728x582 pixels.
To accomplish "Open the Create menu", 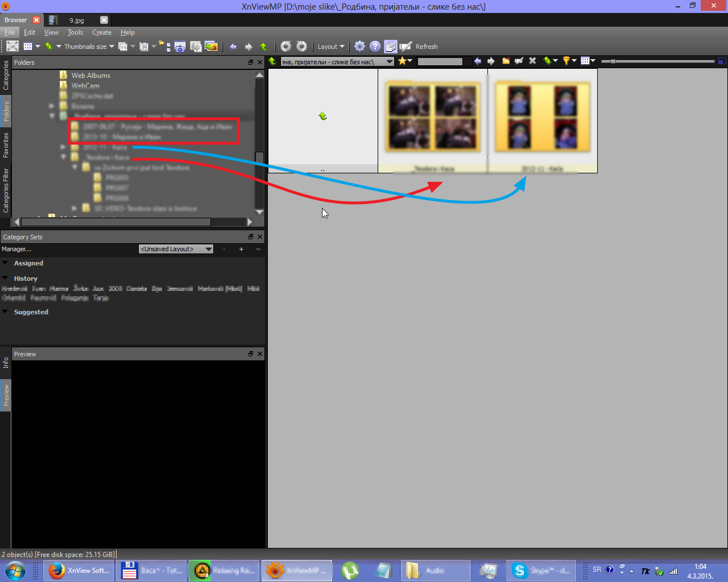I will point(102,32).
